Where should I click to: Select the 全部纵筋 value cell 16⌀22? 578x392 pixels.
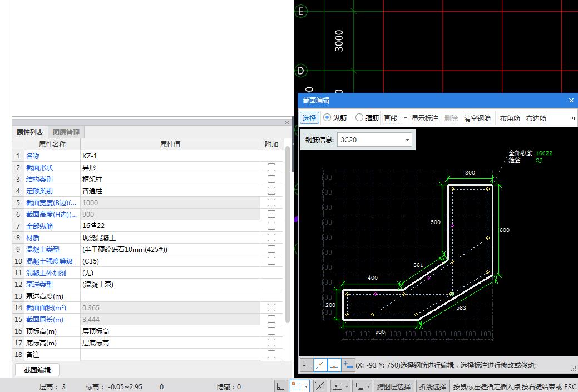pos(170,226)
